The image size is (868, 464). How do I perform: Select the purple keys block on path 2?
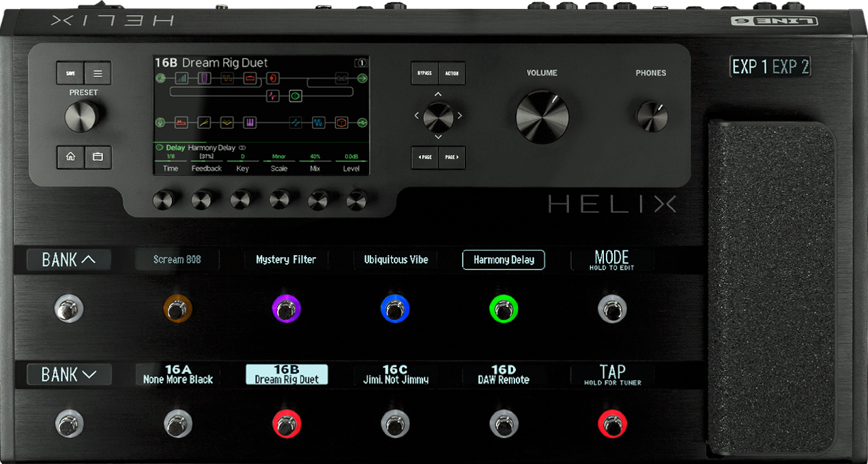coord(250,123)
